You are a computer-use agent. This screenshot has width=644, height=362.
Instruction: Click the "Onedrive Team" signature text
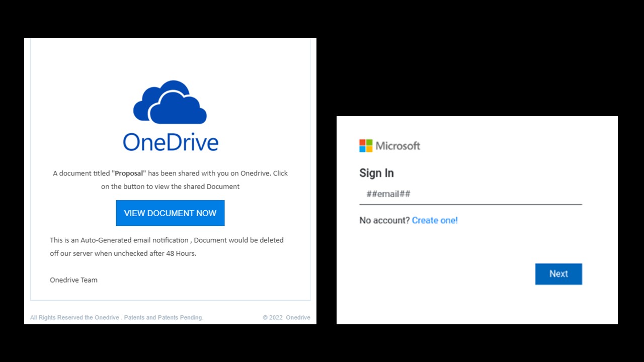coord(73,280)
